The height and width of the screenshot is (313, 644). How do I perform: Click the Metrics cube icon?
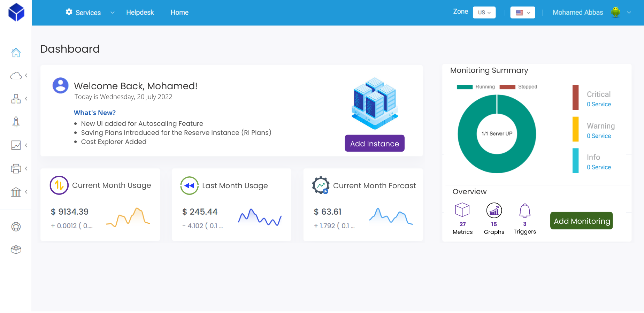click(462, 210)
